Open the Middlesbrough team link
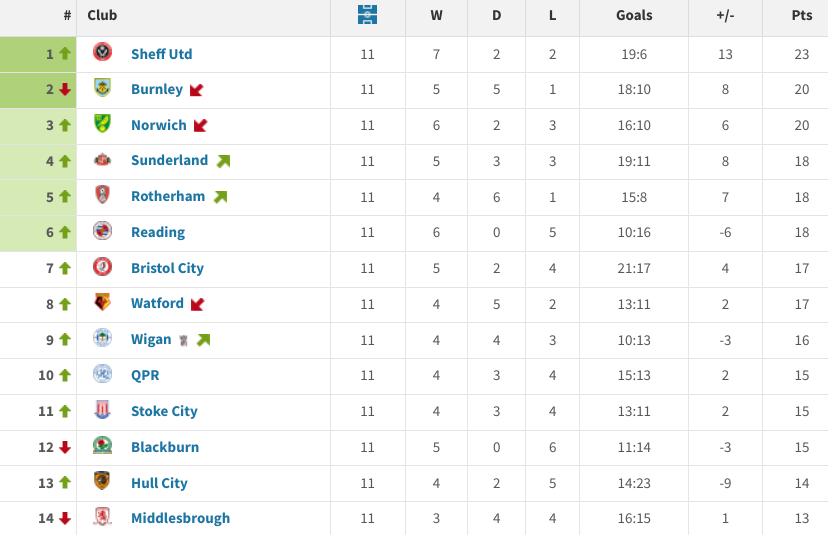828x535 pixels. pos(180,518)
